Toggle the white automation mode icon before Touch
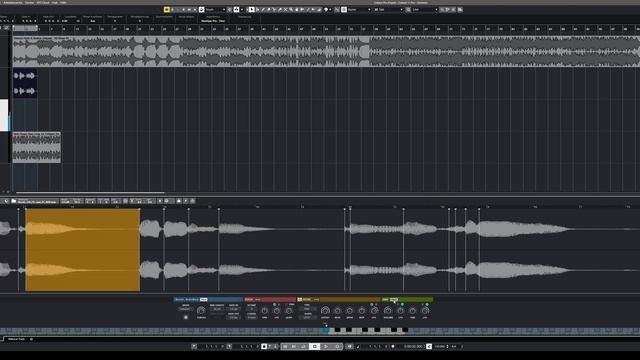Image resolution: width=640 pixels, height=360 pixels. [x=202, y=9]
